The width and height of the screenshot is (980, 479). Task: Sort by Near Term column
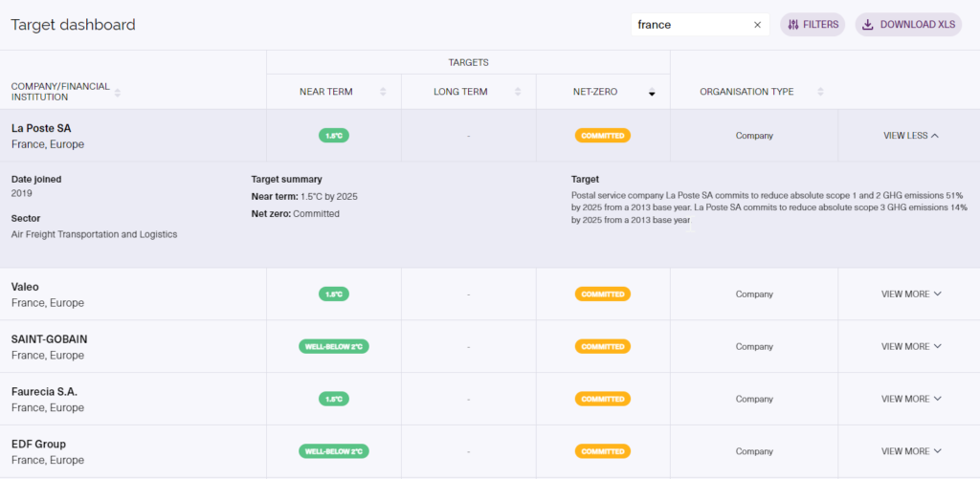383,93
